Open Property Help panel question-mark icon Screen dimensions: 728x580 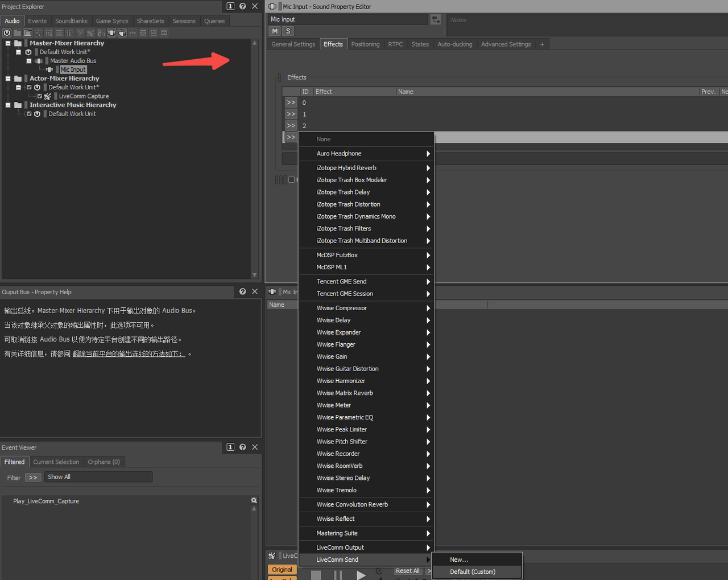pyautogui.click(x=243, y=291)
